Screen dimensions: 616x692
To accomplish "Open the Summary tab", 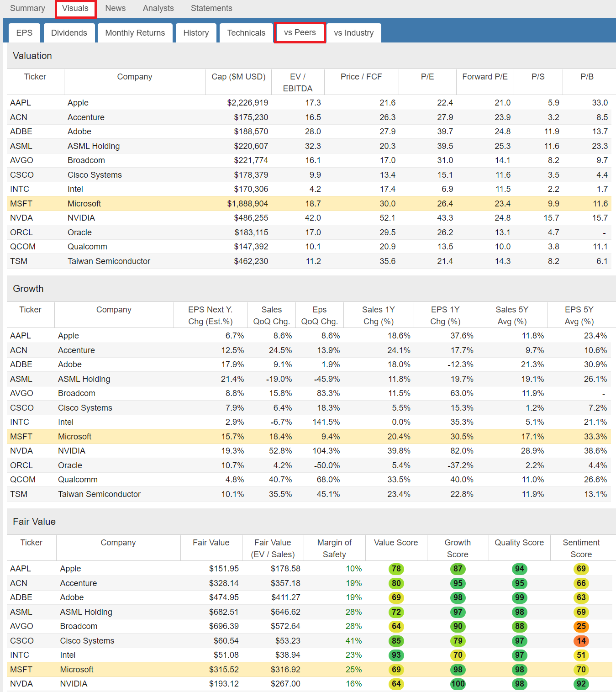I will (x=27, y=8).
